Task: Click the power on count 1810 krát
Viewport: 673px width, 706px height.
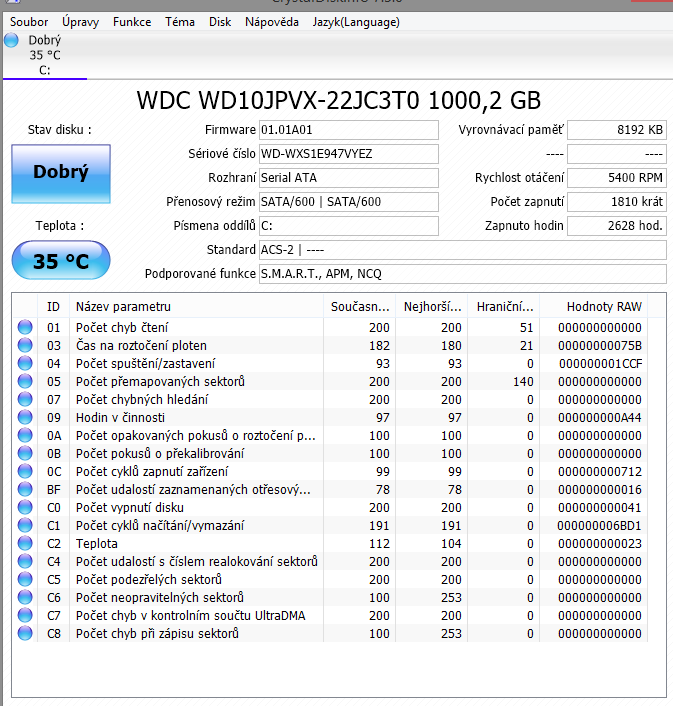Action: click(617, 202)
